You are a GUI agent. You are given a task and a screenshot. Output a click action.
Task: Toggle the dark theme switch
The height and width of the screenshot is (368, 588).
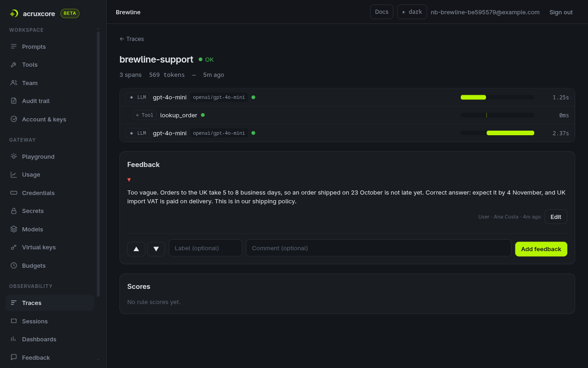(x=412, y=12)
